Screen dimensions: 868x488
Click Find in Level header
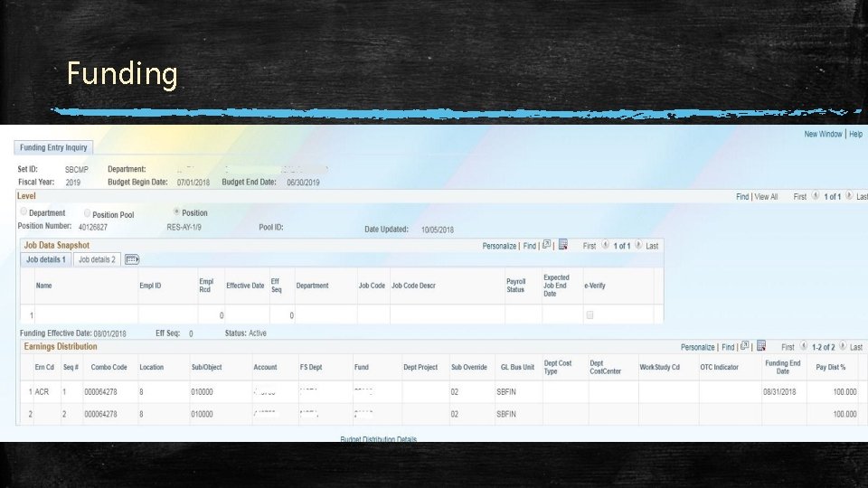741,197
